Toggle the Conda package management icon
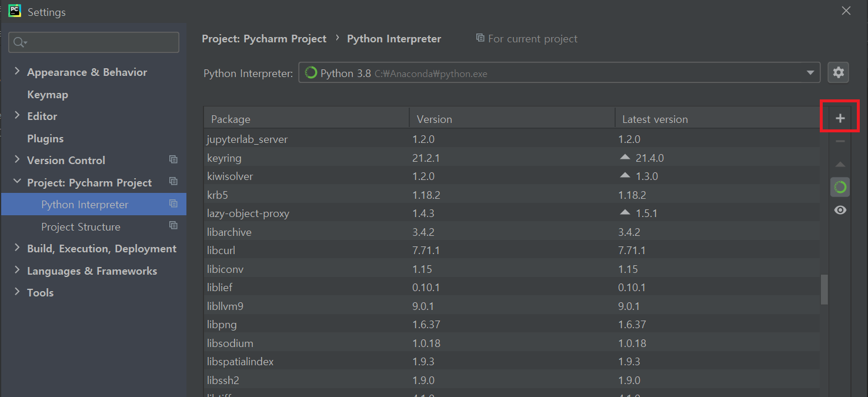 tap(840, 187)
